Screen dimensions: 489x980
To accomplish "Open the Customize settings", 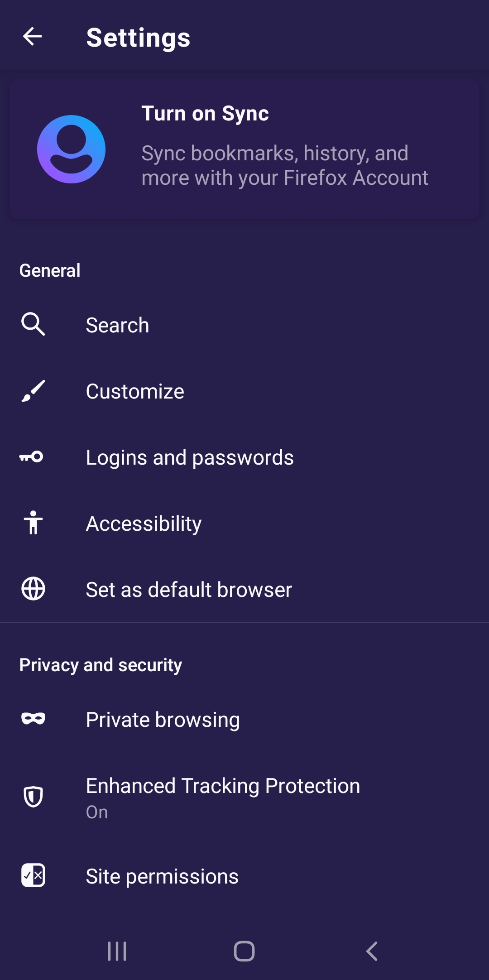I will coord(135,391).
